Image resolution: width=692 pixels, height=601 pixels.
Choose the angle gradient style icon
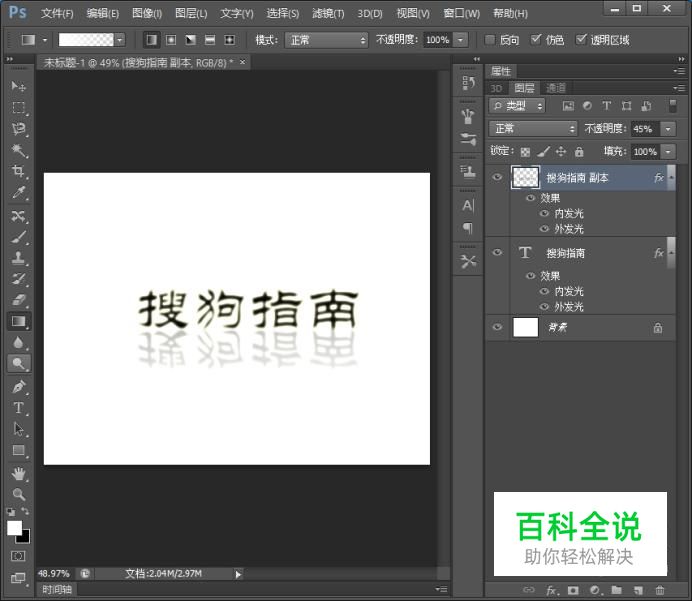[x=190, y=40]
